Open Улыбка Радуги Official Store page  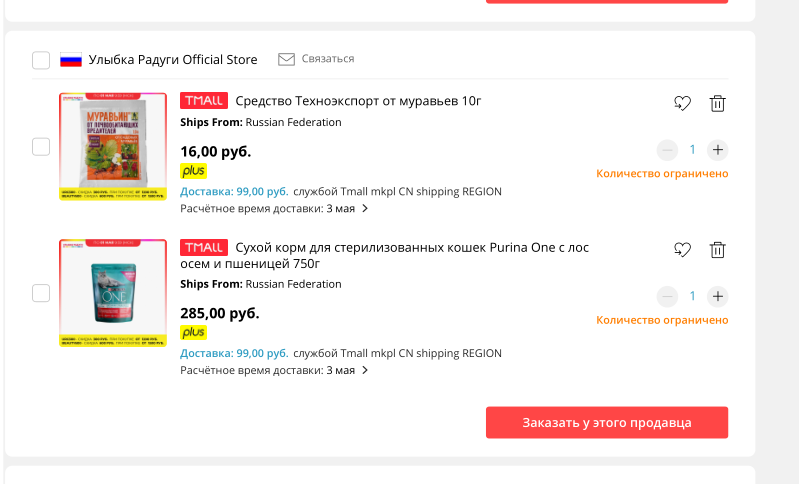point(173,60)
